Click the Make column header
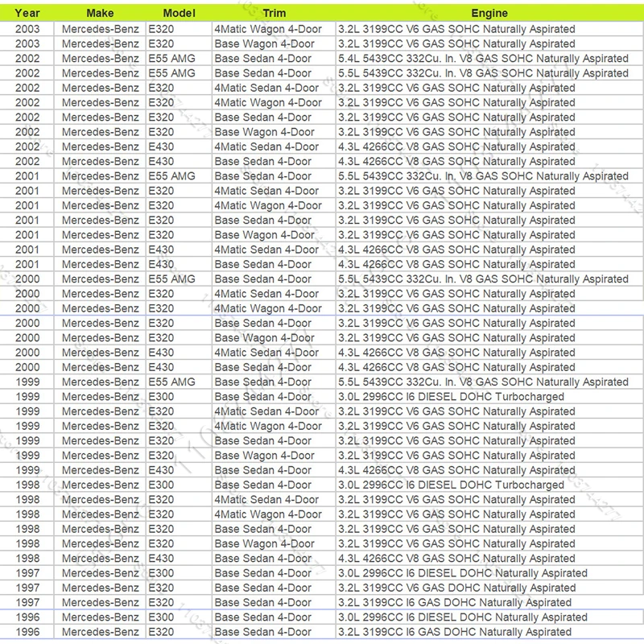 click(100, 13)
